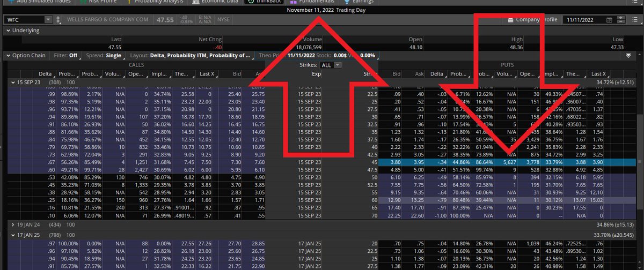The height and width of the screenshot is (270, 644).
Task: Open the Company Profile button
Action: pyautogui.click(x=532, y=20)
